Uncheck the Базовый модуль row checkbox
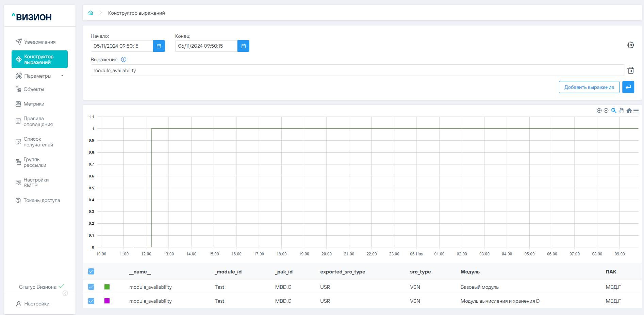The width and height of the screenshot is (644, 315). 91,287
